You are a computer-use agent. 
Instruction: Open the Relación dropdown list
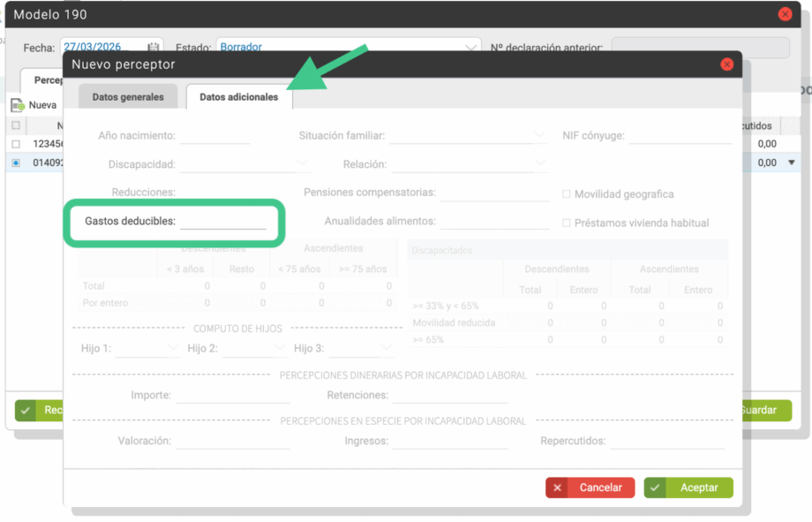tap(539, 164)
